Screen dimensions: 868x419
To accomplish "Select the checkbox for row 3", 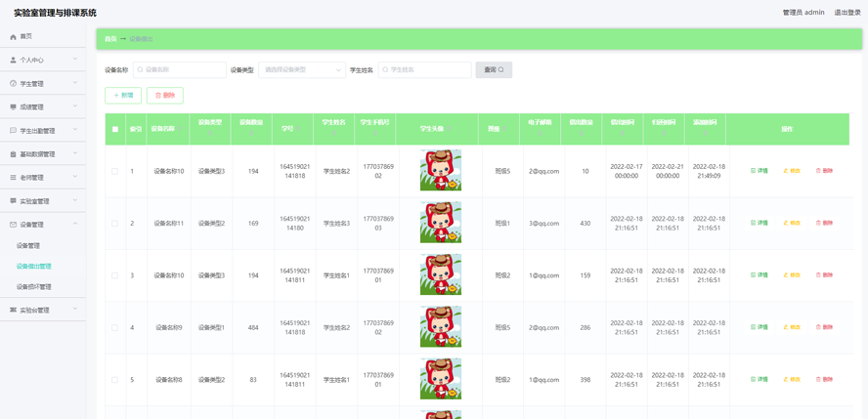I will pos(114,275).
